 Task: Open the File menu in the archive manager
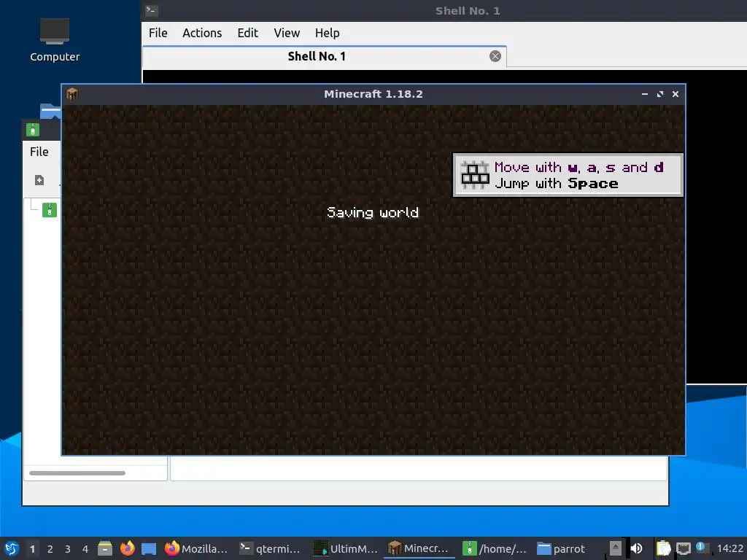coord(39,152)
